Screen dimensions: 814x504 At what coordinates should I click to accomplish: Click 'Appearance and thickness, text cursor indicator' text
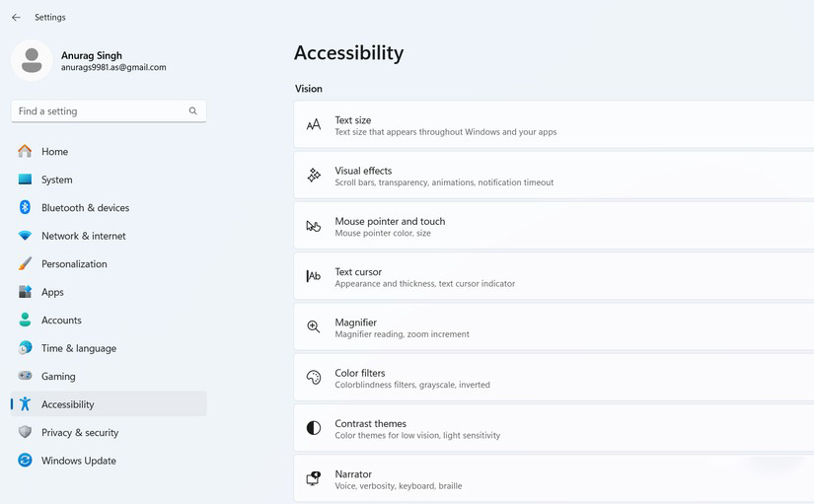424,283
